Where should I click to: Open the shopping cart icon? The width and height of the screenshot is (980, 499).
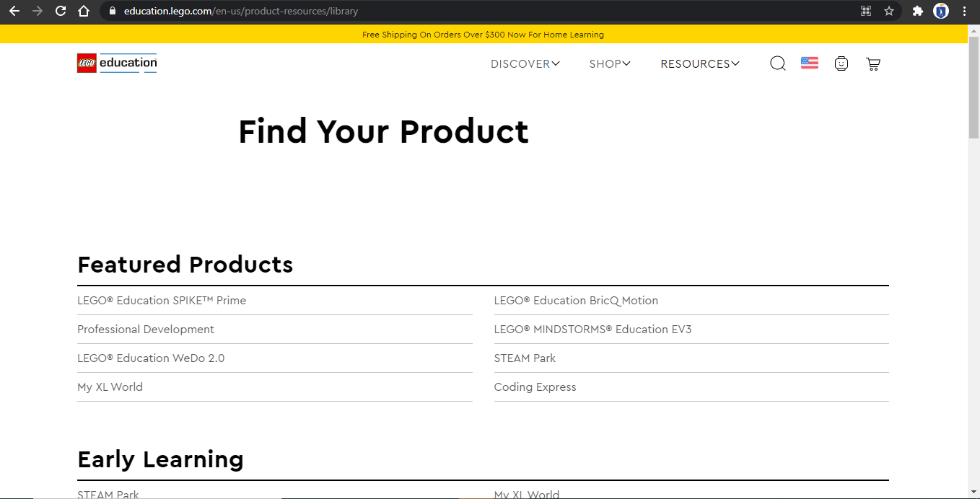pos(872,64)
